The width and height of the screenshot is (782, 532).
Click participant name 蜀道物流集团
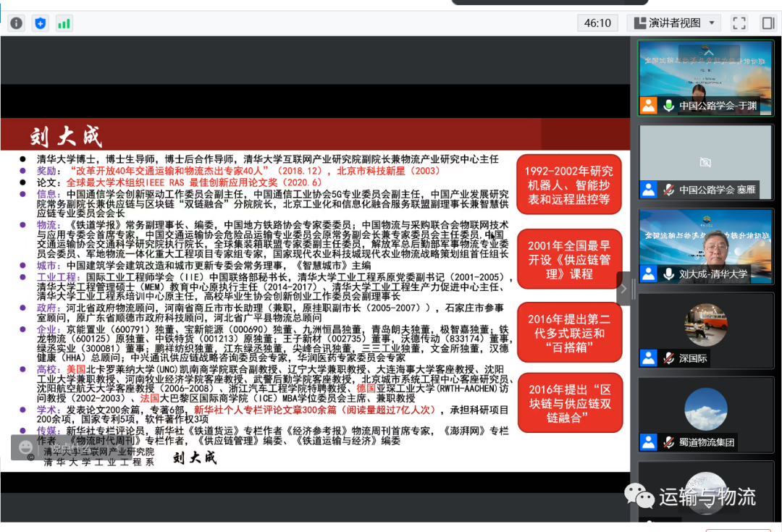click(706, 442)
